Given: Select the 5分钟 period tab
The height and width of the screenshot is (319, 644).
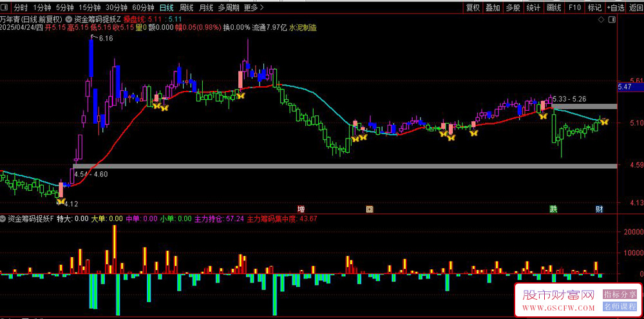Looking at the screenshot, I should 64,7.
